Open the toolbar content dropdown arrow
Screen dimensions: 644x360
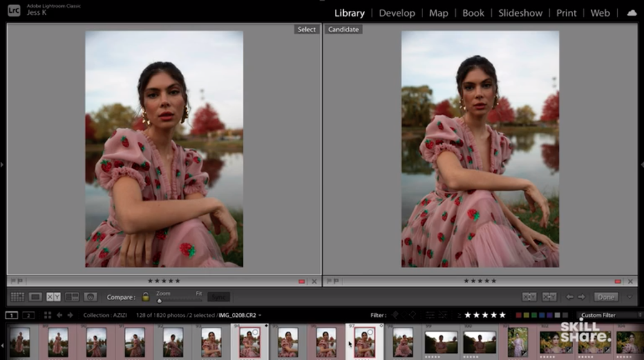pos(630,297)
